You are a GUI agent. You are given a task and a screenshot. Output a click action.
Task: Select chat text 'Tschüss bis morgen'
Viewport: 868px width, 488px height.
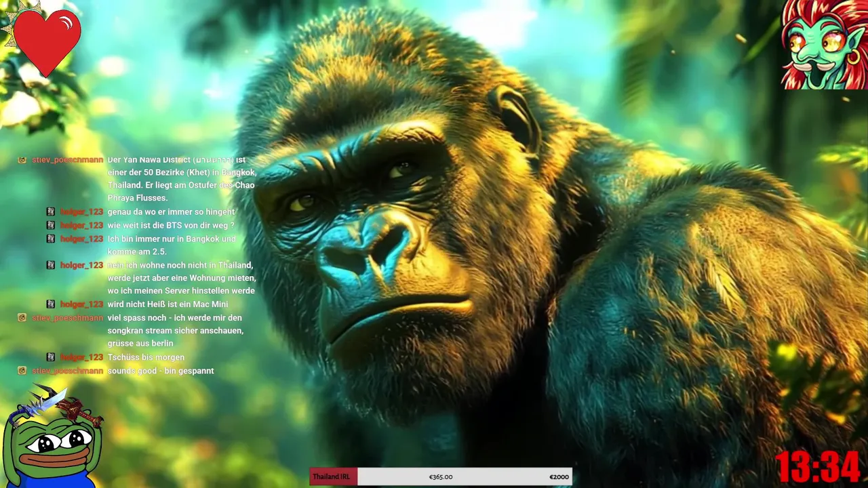point(146,357)
